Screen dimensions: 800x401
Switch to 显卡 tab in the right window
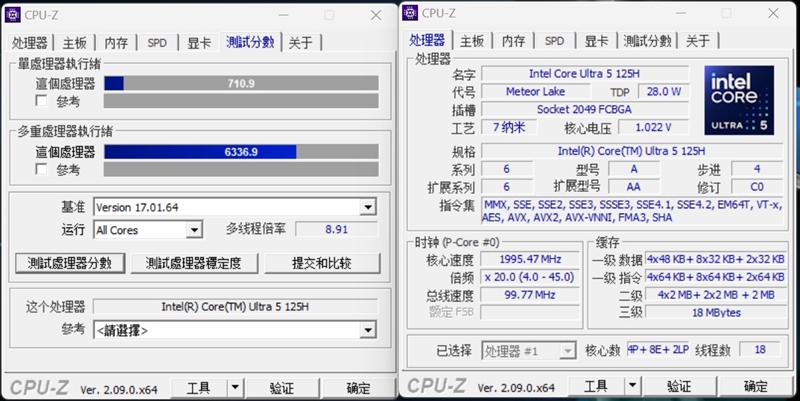point(596,41)
